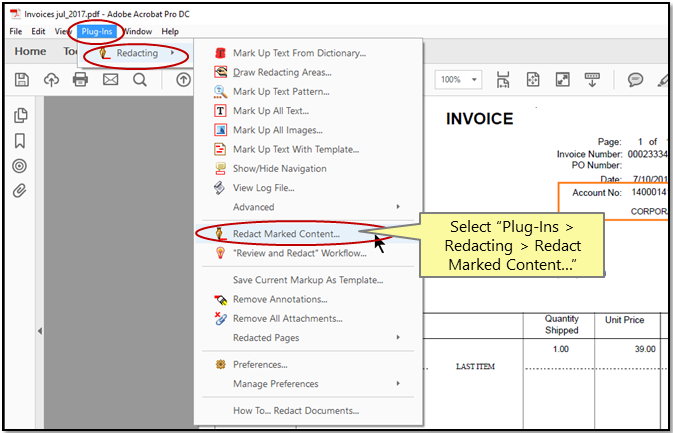Viewport: 673px width, 433px height.
Task: Click the previous page up-arrow icon
Action: [x=184, y=80]
